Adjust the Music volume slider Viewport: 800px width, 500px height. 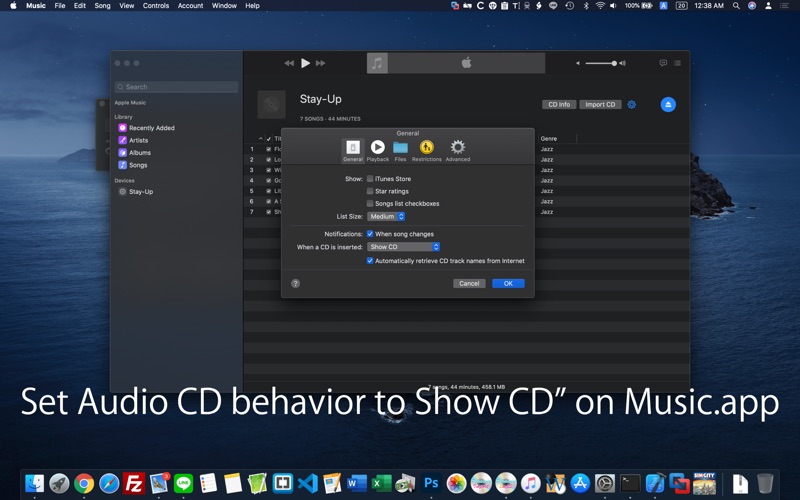tap(601, 63)
